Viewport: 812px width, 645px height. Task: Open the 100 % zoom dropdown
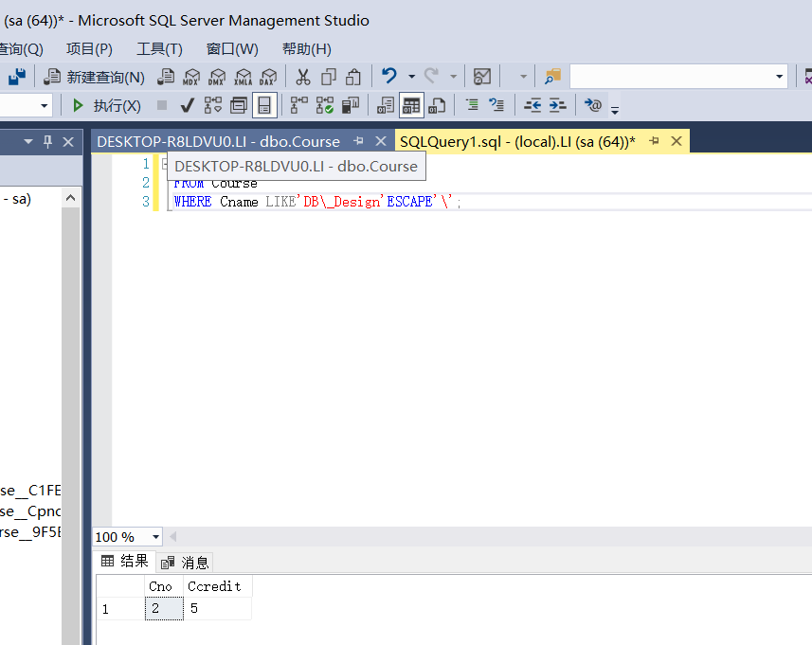pyautogui.click(x=155, y=537)
